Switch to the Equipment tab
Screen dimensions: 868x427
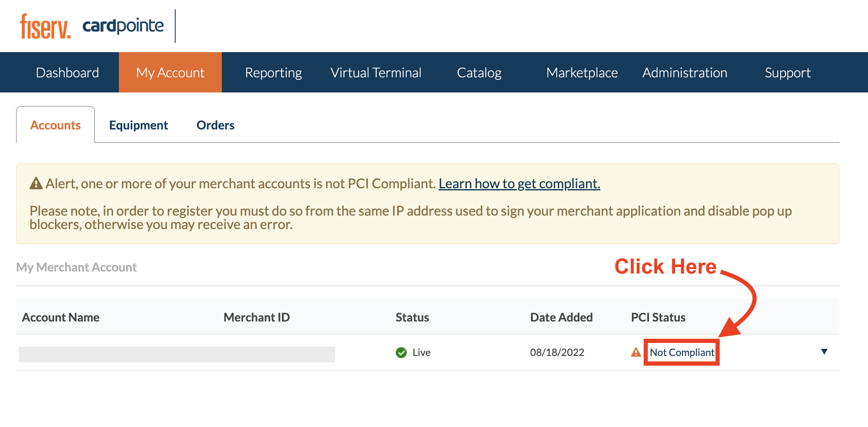pyautogui.click(x=139, y=125)
